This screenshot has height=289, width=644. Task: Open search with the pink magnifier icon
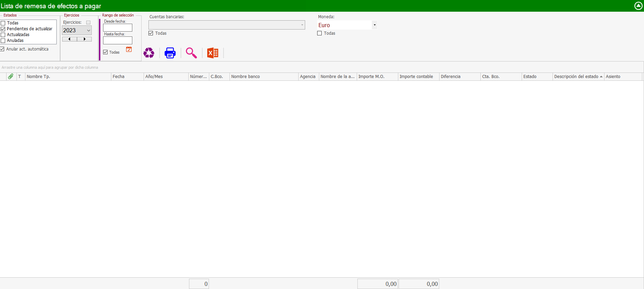(x=191, y=53)
